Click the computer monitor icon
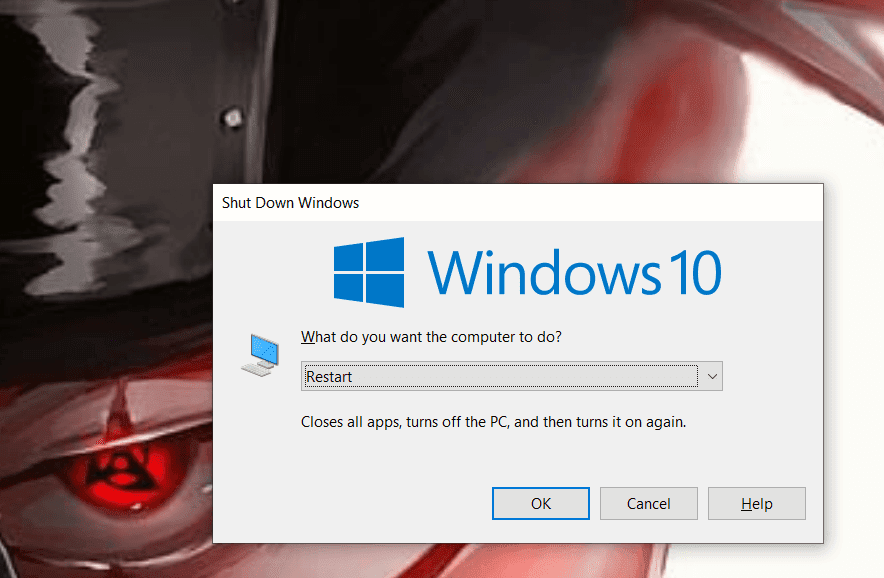Image resolution: width=884 pixels, height=578 pixels. (262, 355)
